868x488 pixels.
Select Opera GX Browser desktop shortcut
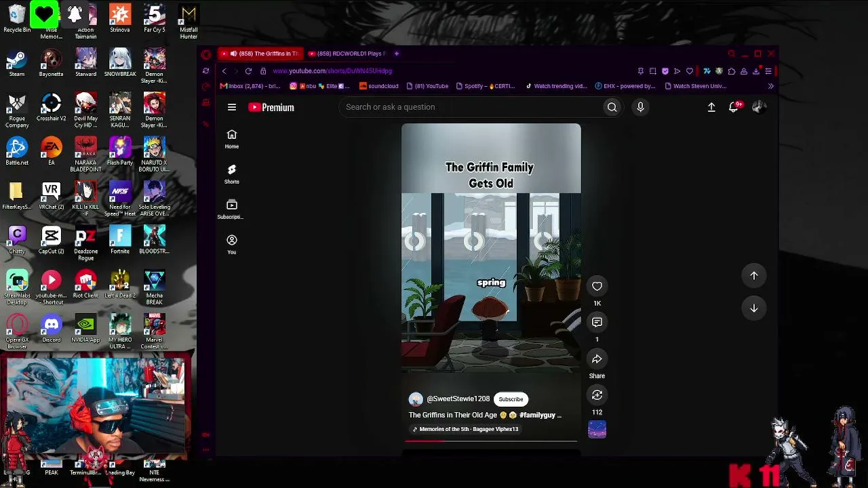pyautogui.click(x=17, y=332)
